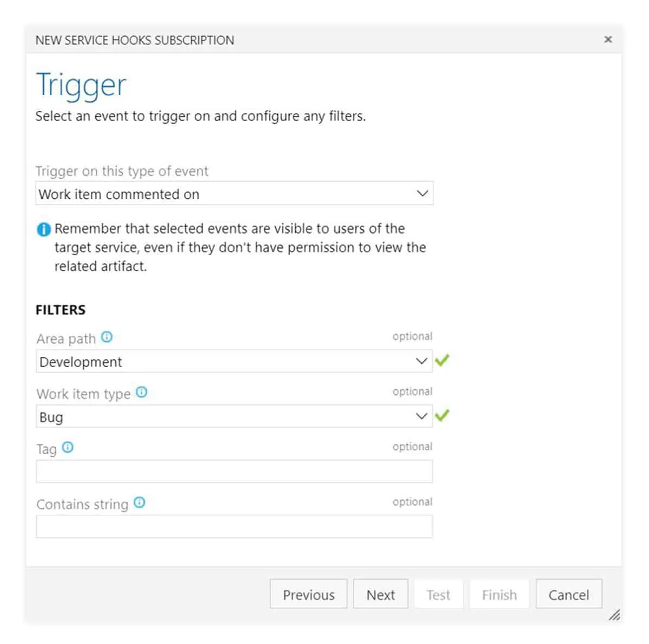Cancel the subscription dialog
The image size is (649, 644).
(568, 594)
